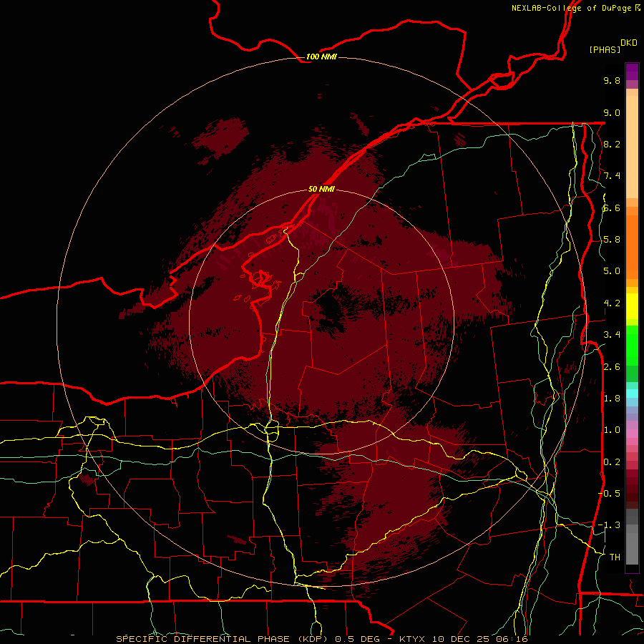Click the KTYX station identifier in caption
Image resolution: width=644 pixels, height=644 pixels.
point(413,639)
